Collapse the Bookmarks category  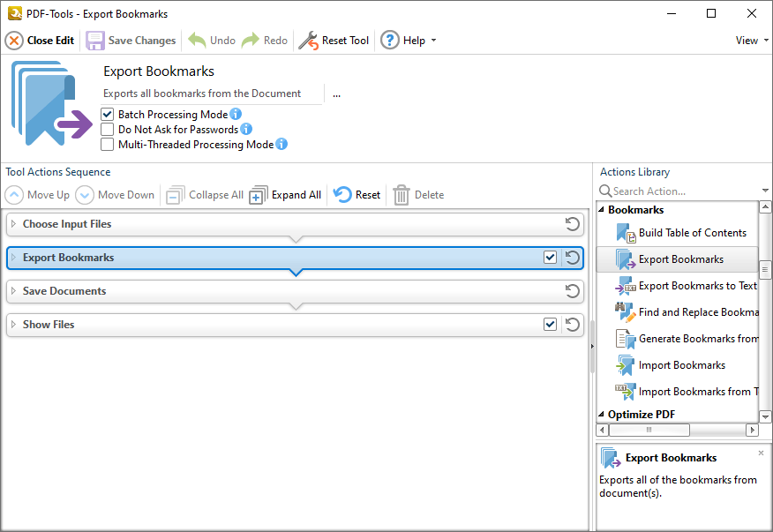601,210
